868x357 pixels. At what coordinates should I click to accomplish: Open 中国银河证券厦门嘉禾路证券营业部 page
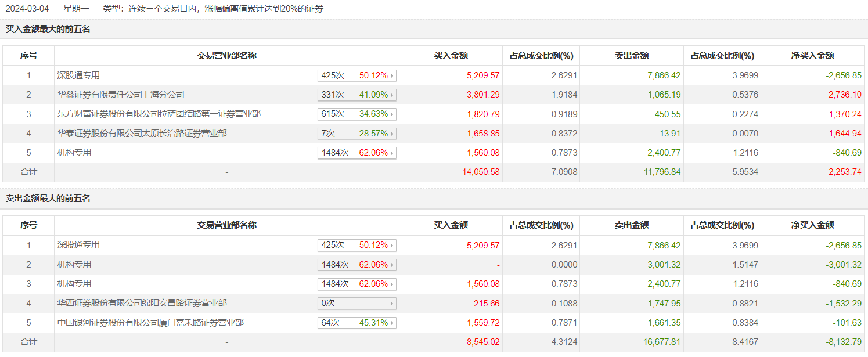pos(150,322)
